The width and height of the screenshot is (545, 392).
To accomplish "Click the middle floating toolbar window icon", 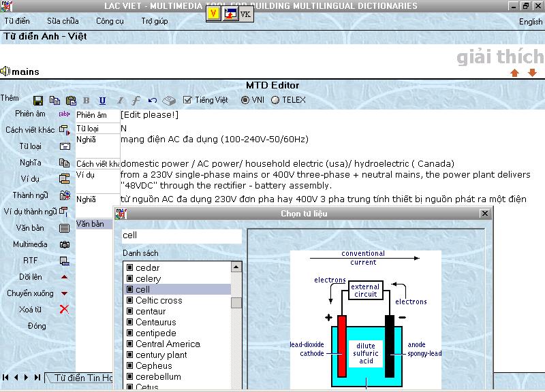I will [230, 14].
